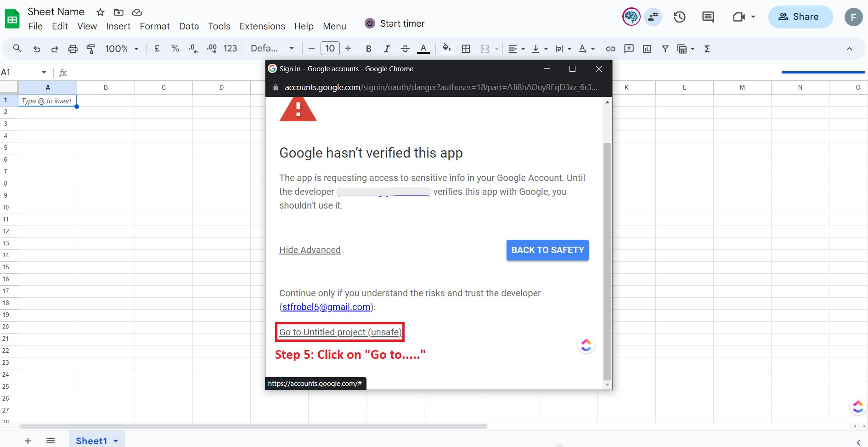This screenshot has height=447, width=868.
Task: Open the Extensions menu
Action: point(262,26)
